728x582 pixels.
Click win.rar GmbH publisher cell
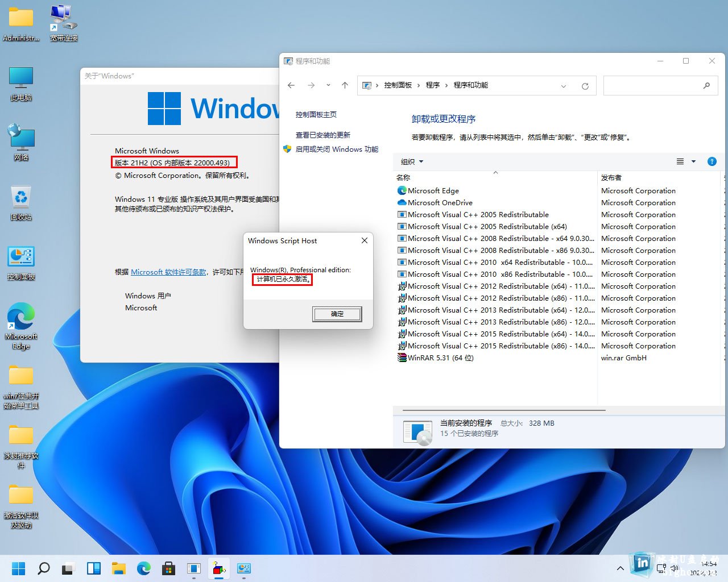[623, 357]
